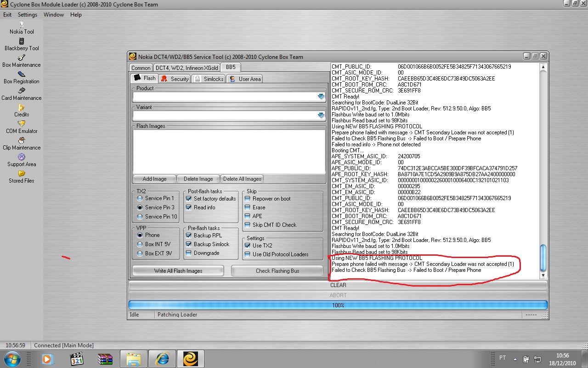
Task: Open Windows Explorer from taskbar
Action: click(x=134, y=359)
